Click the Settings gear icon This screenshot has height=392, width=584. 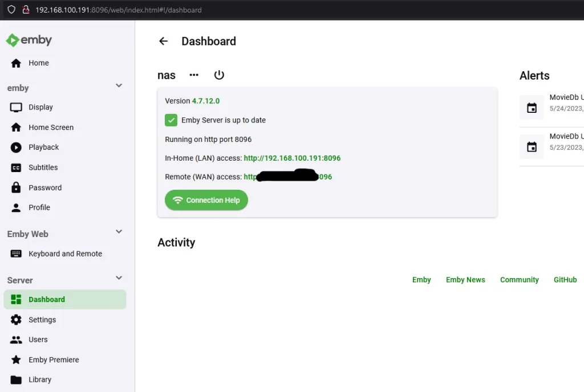16,320
